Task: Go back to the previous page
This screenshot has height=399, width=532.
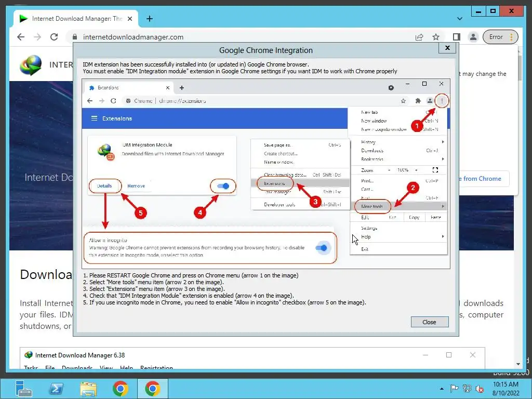Action: click(x=21, y=37)
